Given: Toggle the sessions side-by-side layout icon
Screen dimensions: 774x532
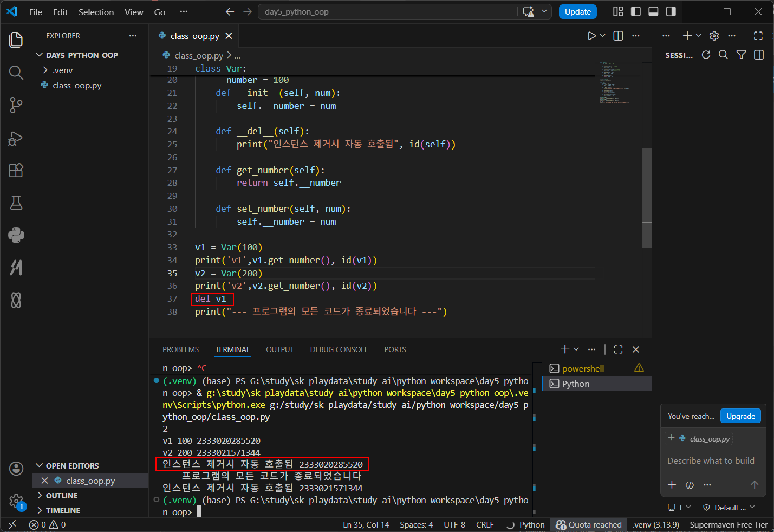Looking at the screenshot, I should 759,55.
